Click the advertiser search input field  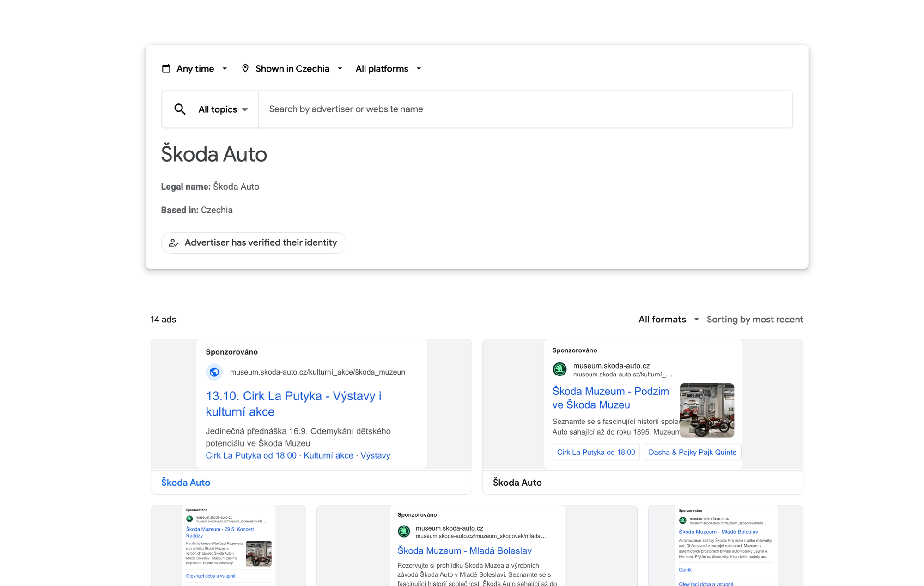[525, 109]
